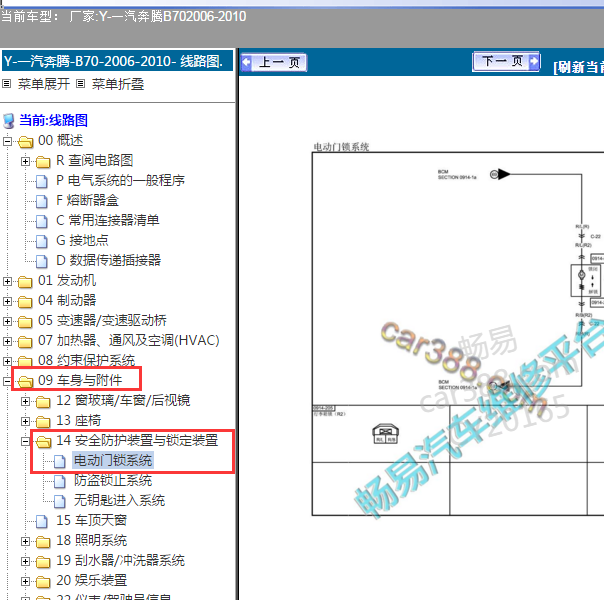Open 15 车顶天窗 tree item

91,521
